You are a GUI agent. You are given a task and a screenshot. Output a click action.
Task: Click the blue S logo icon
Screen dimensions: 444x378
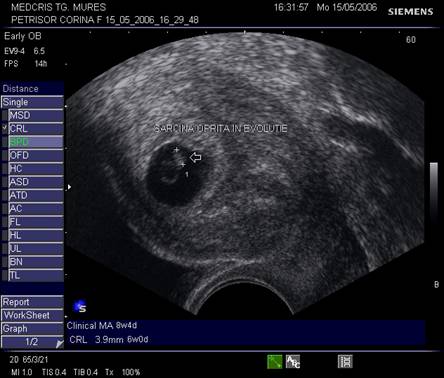(x=80, y=306)
